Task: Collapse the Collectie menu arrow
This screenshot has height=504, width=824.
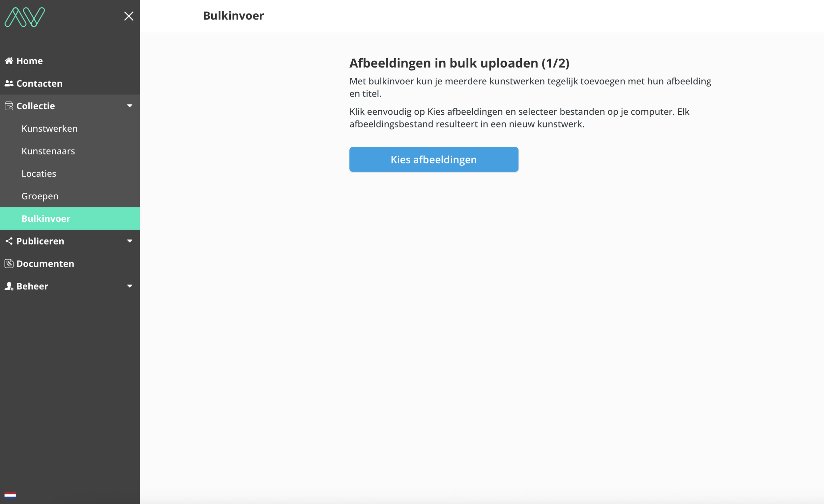Action: [130, 106]
